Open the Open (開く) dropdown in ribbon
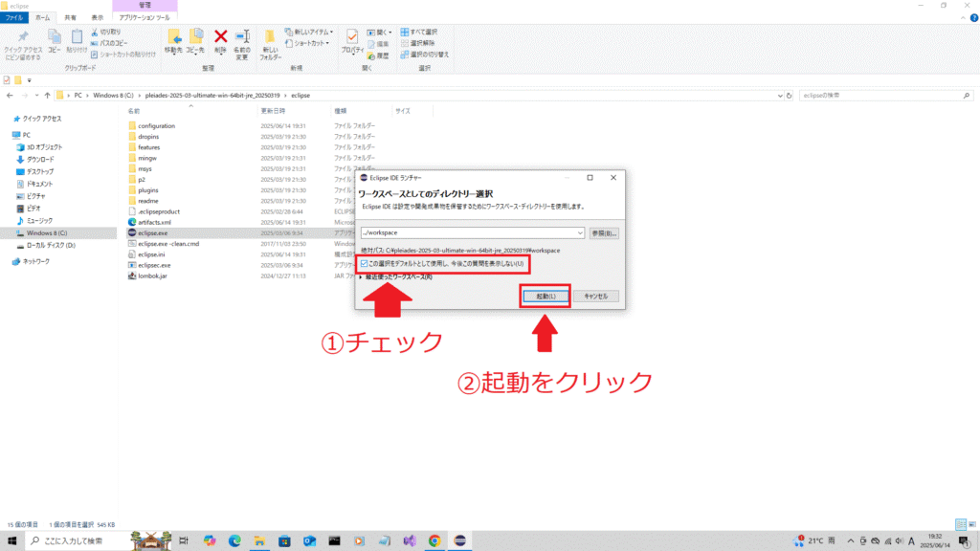This screenshot has height=551, width=980. [x=379, y=32]
